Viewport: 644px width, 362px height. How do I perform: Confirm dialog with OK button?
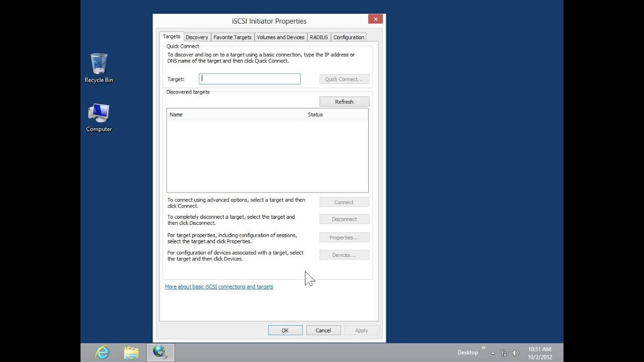pos(285,330)
